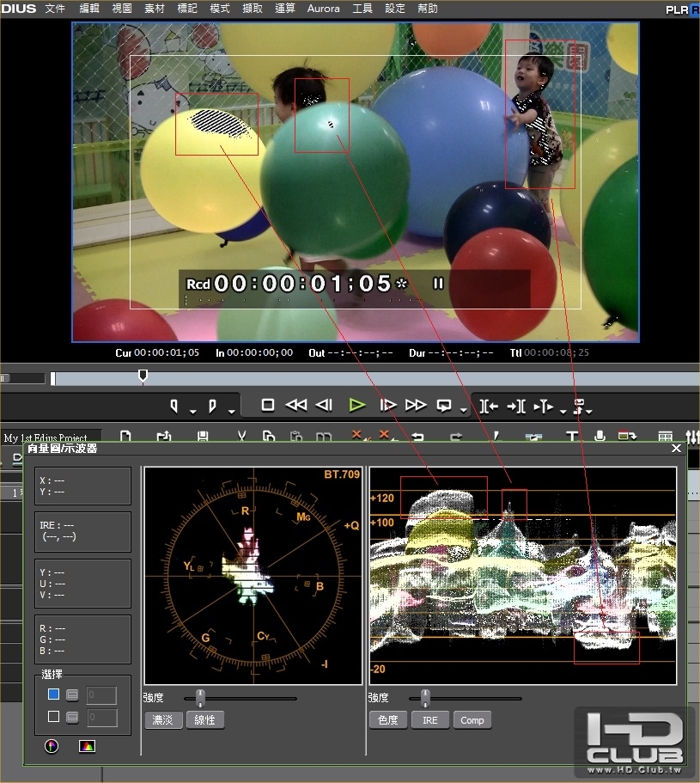The image size is (700, 783).
Task: Adjust the waveform 強度 slider handle
Action: click(425, 698)
